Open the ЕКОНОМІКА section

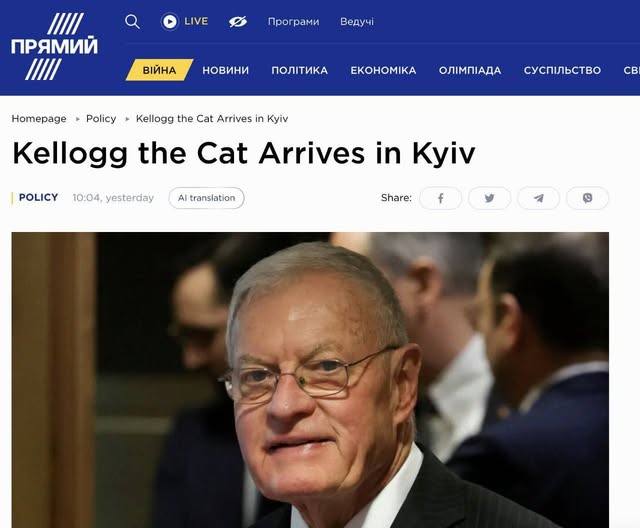383,70
